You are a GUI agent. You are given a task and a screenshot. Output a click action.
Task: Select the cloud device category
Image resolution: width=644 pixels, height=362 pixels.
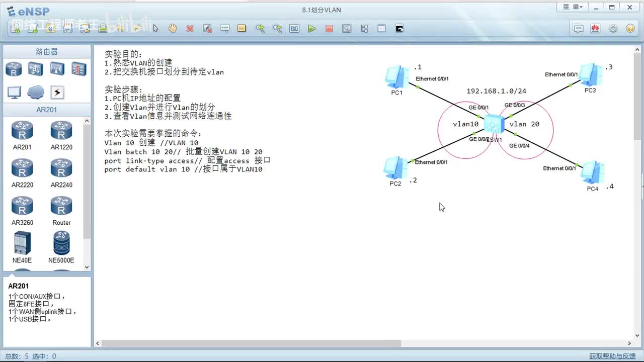tap(35, 92)
